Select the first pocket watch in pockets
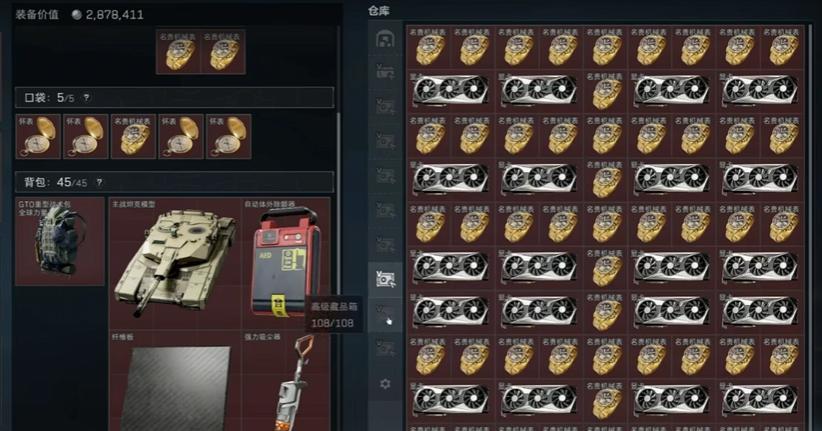Image resolution: width=822 pixels, height=431 pixels. click(38, 136)
